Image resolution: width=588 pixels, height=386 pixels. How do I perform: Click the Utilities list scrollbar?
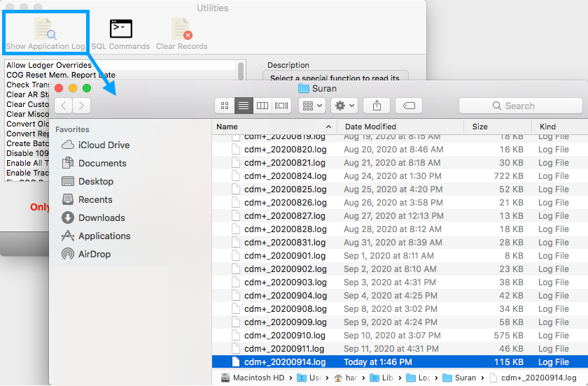[241, 71]
